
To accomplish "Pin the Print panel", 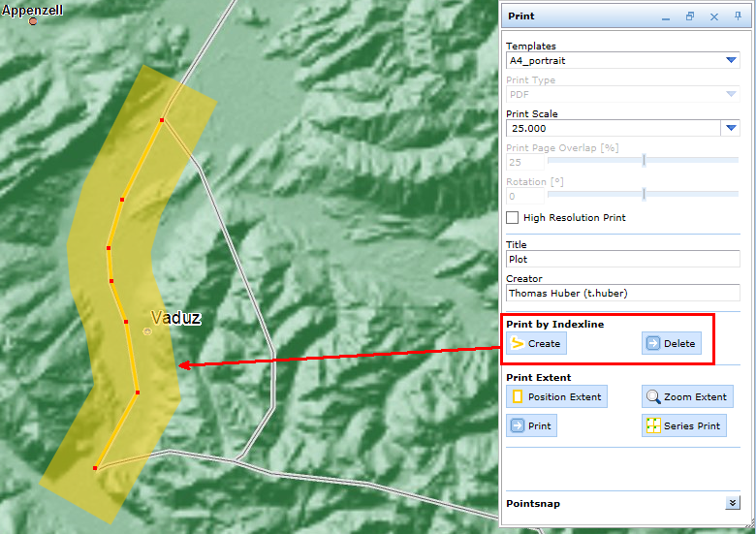I will coord(739,16).
